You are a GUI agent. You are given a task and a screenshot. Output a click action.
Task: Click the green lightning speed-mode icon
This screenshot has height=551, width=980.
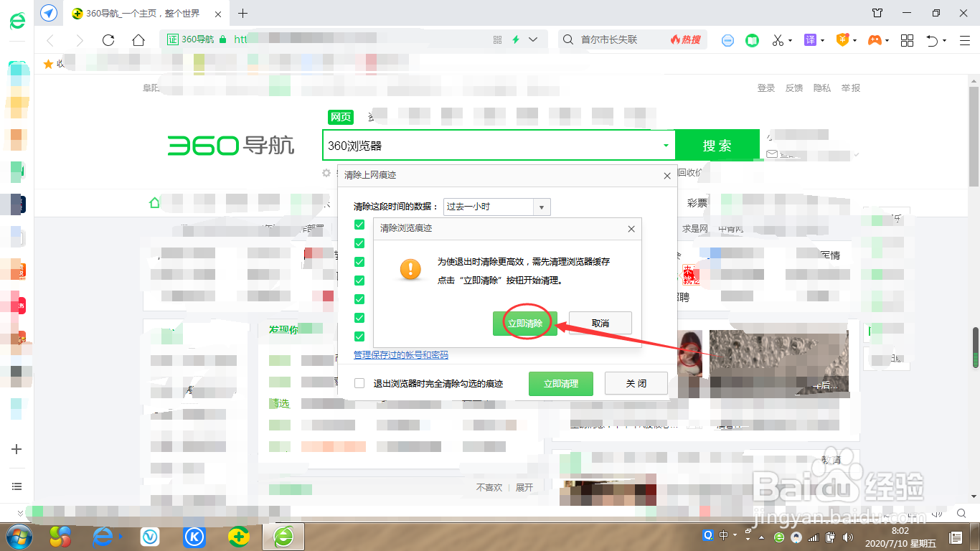(x=515, y=40)
